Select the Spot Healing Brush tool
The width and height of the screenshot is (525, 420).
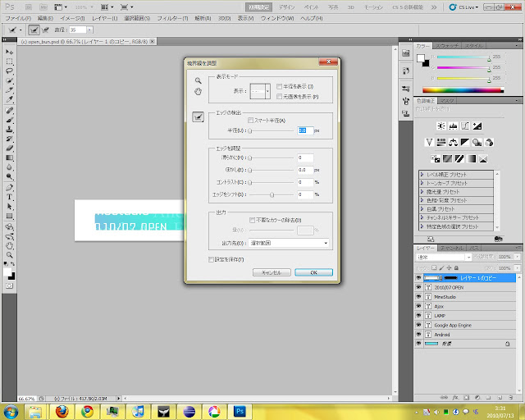point(9,111)
